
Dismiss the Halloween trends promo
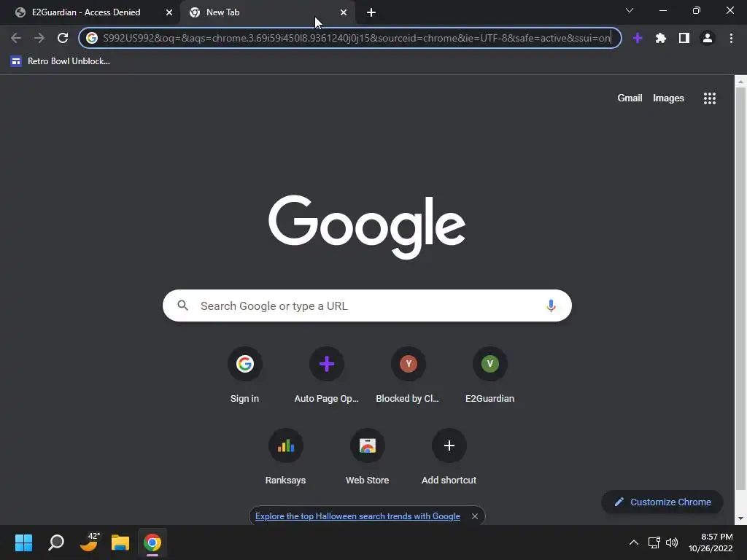pos(474,516)
